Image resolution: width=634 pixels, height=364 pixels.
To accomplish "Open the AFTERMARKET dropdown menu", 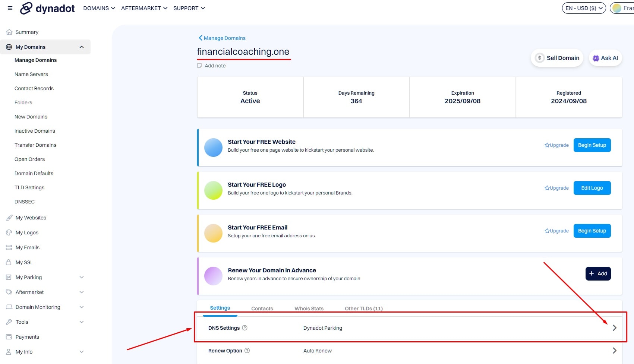I will [x=144, y=8].
